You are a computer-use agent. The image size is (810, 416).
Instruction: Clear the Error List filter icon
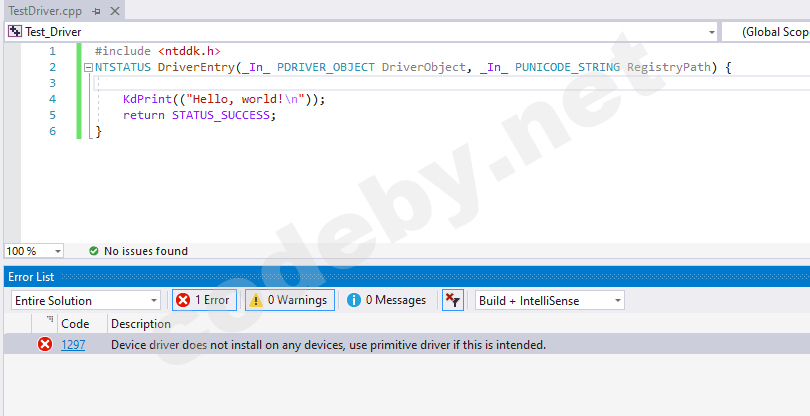coord(452,300)
